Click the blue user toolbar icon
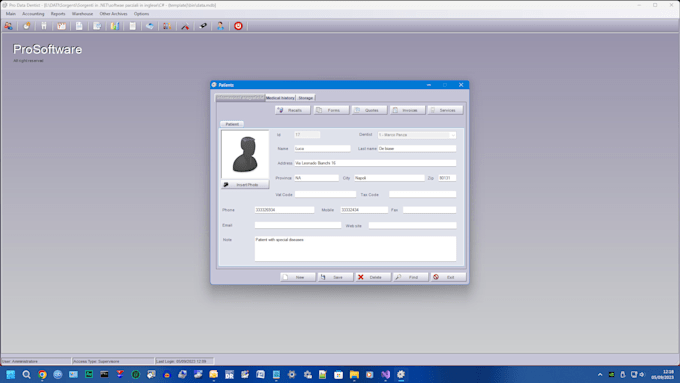This screenshot has height=383, width=680. [x=220, y=26]
